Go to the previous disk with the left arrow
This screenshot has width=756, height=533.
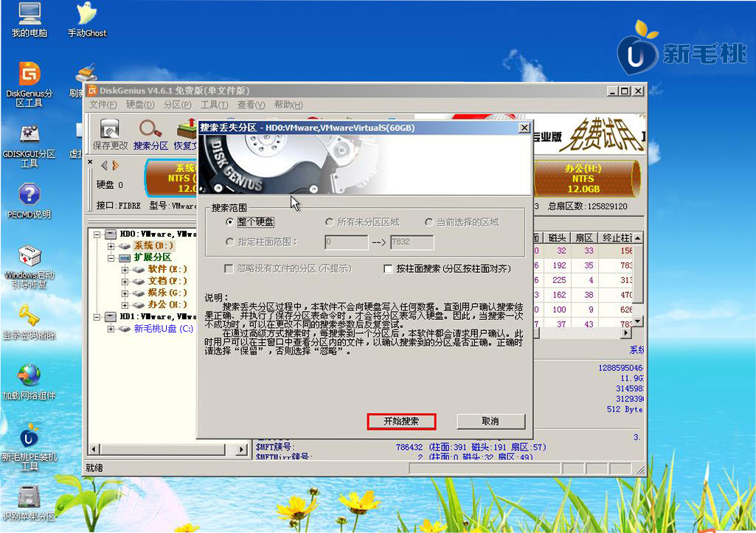click(x=104, y=166)
